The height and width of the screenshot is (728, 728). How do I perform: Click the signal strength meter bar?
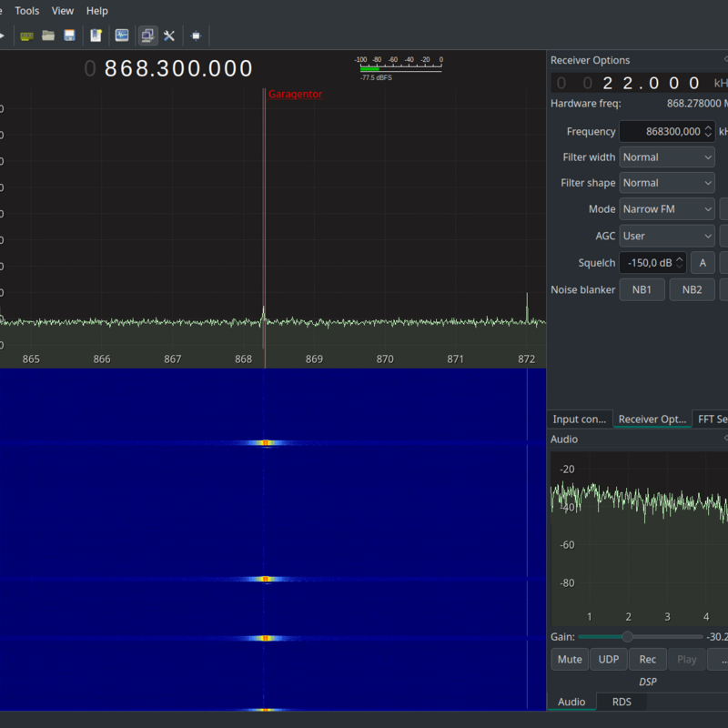tap(401, 69)
